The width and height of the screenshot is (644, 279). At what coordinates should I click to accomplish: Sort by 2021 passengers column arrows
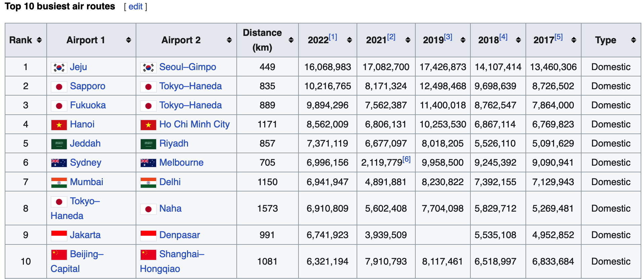click(408, 40)
